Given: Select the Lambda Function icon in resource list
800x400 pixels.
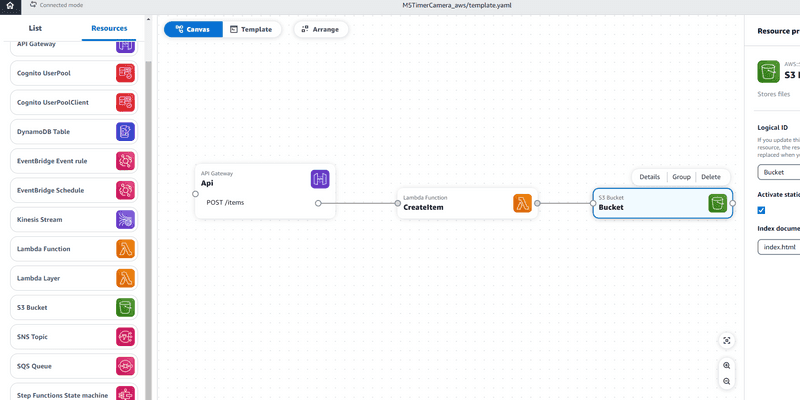Looking at the screenshot, I should 126,249.
